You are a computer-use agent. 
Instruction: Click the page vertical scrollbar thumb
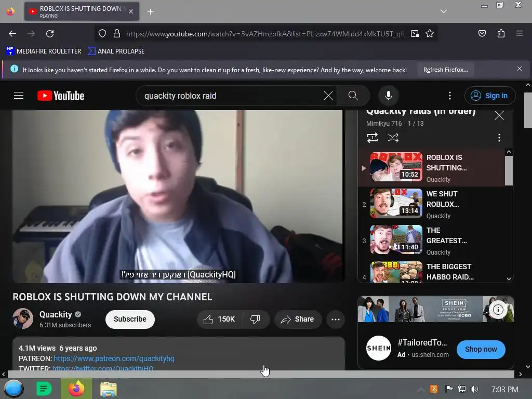tap(528, 109)
